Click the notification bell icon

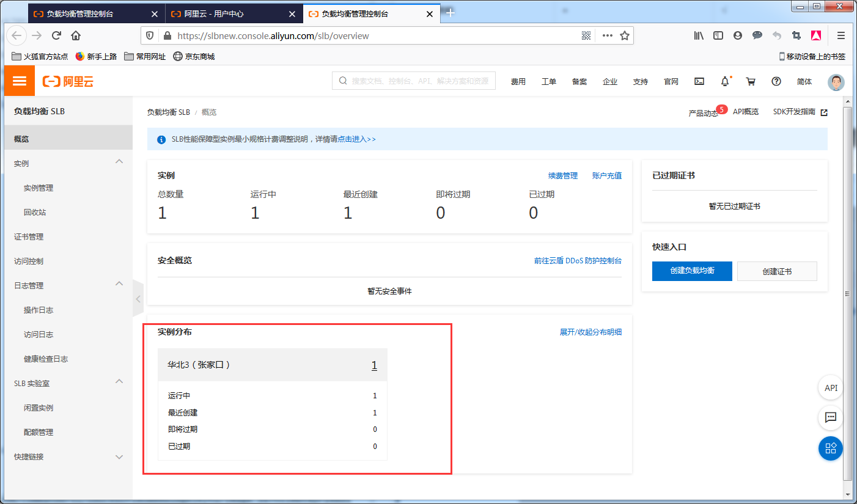(725, 81)
